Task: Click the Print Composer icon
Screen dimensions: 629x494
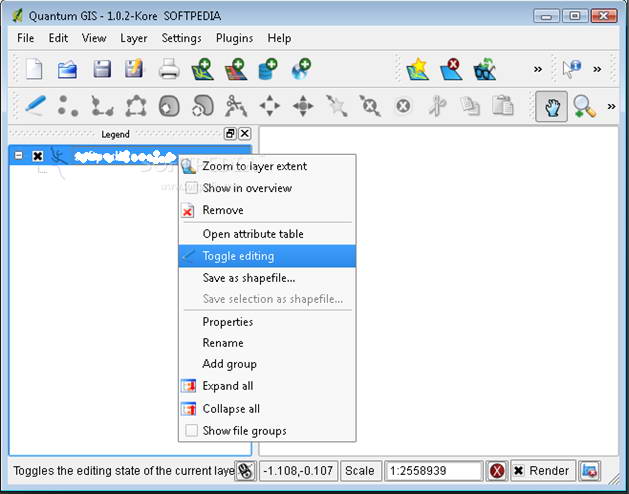Action: coord(168,69)
